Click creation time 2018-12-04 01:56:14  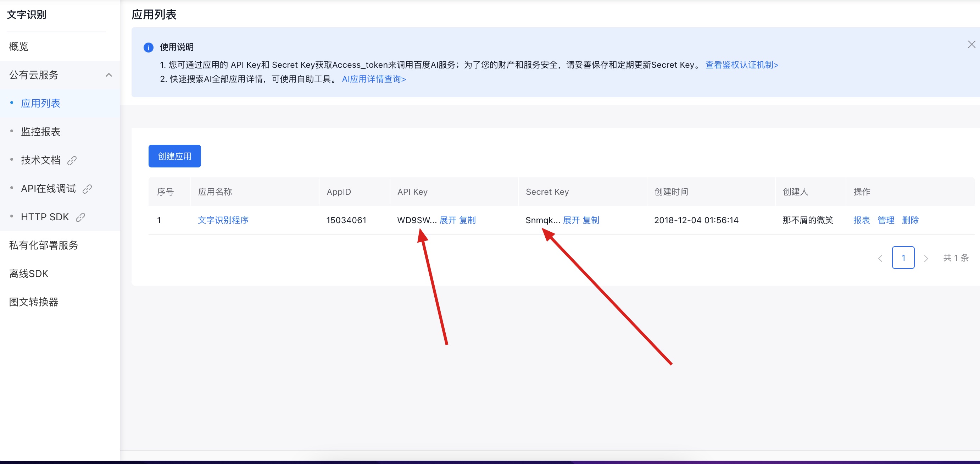(x=696, y=220)
